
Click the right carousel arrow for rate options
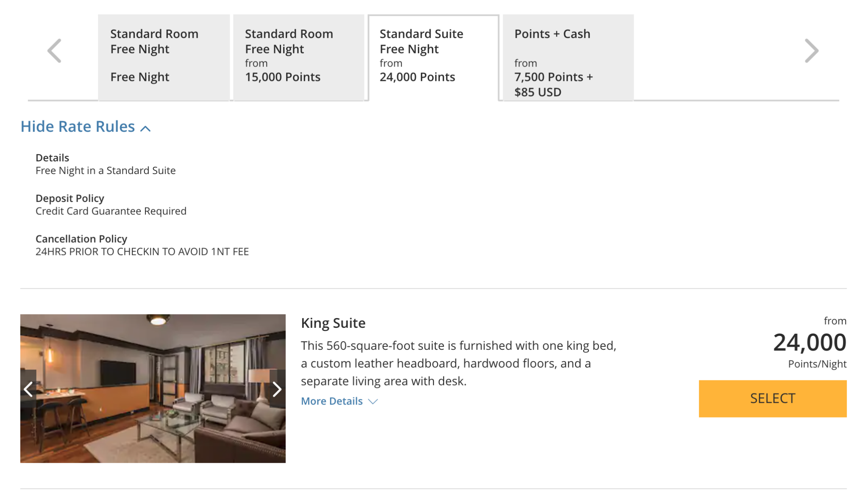tap(812, 50)
